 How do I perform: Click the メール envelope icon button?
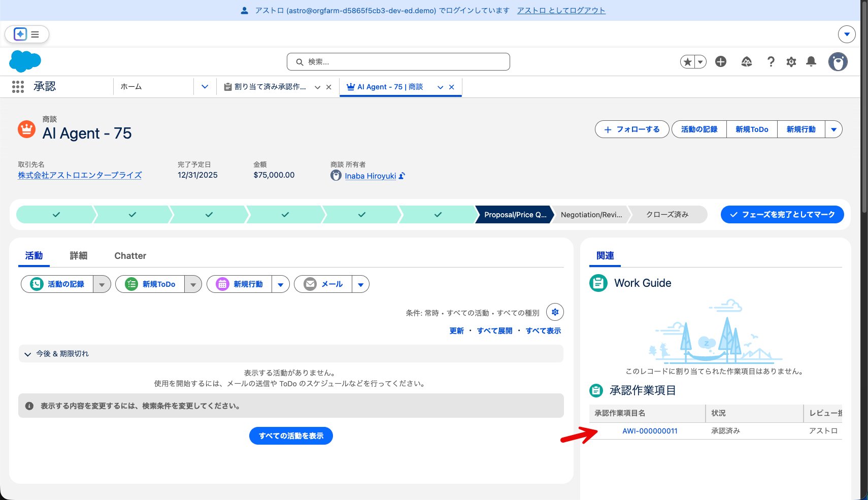pos(323,284)
